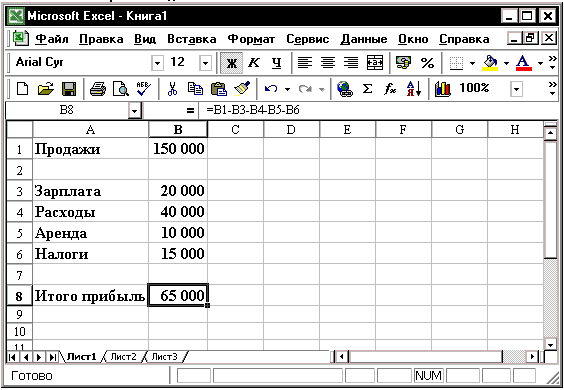Apply currency format icon

pyautogui.click(x=403, y=63)
